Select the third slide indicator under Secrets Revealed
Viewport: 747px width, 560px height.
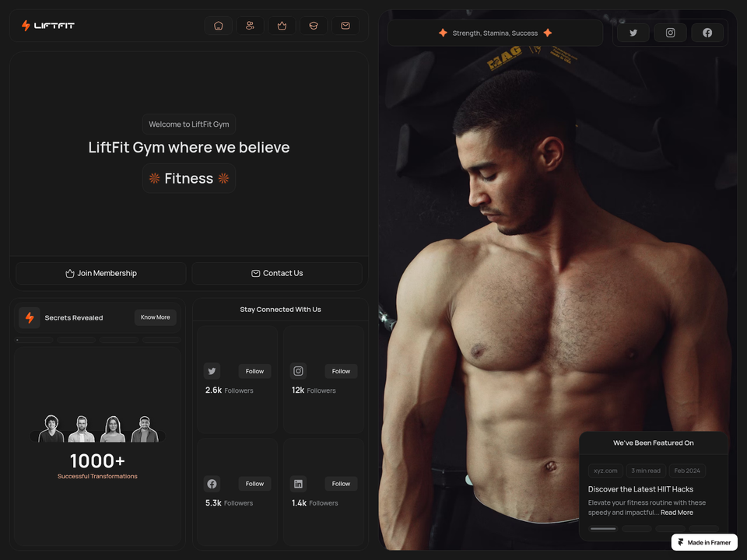click(118, 340)
